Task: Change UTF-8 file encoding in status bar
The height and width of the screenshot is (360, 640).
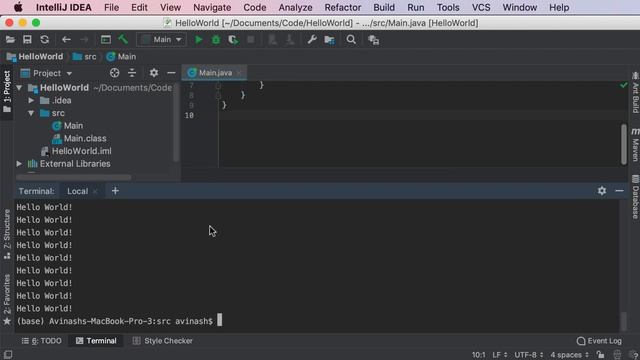Action: coord(529,355)
